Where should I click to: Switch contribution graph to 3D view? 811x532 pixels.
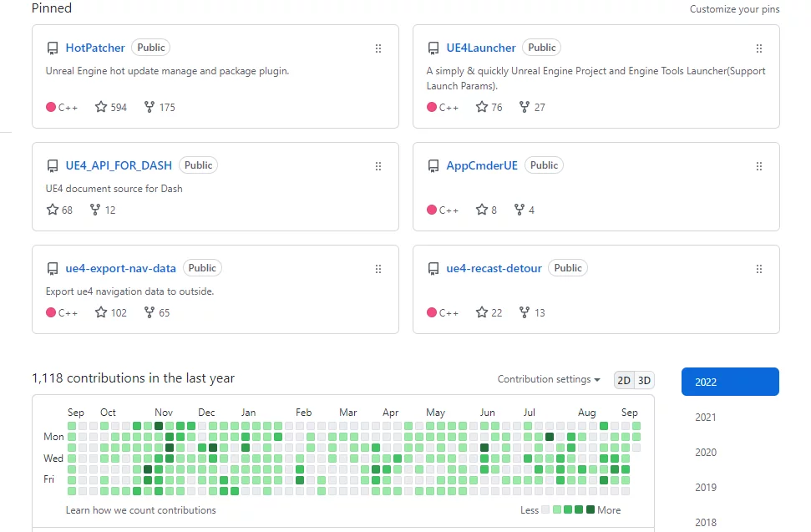[643, 380]
